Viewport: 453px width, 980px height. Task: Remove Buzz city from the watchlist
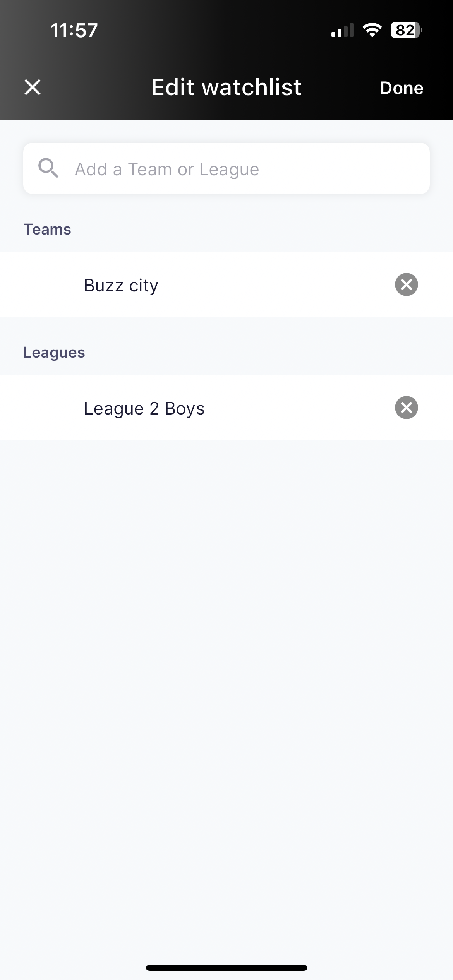(406, 284)
